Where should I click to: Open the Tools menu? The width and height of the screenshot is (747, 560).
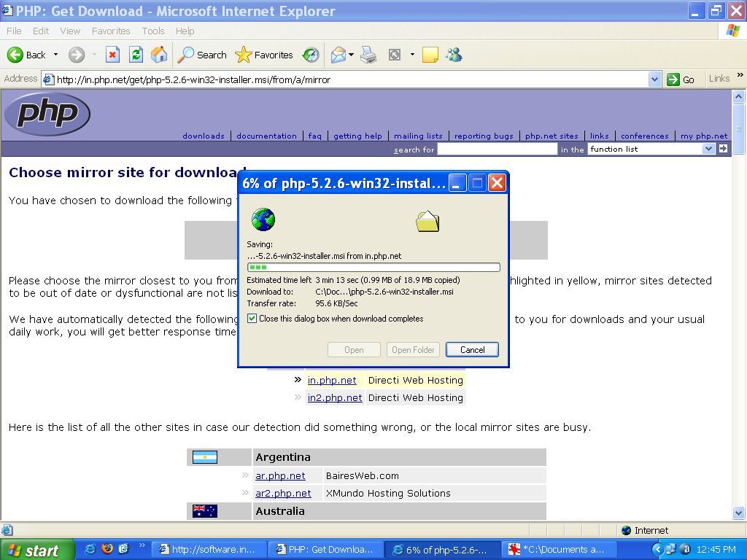click(x=152, y=31)
